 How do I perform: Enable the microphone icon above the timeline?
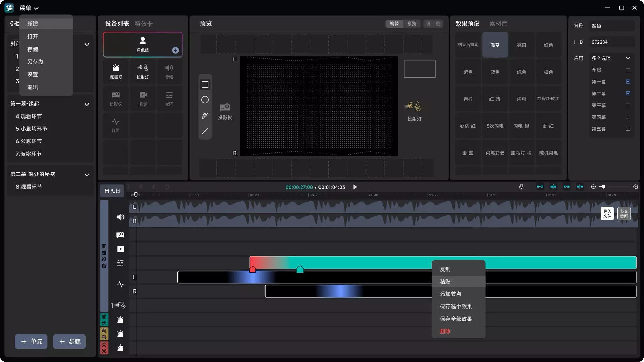(522, 187)
